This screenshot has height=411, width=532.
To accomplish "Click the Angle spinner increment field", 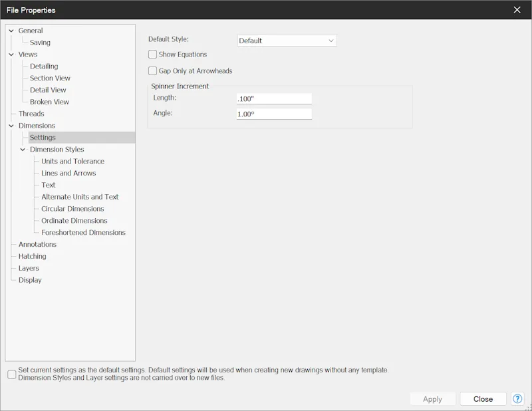I will click(x=274, y=114).
